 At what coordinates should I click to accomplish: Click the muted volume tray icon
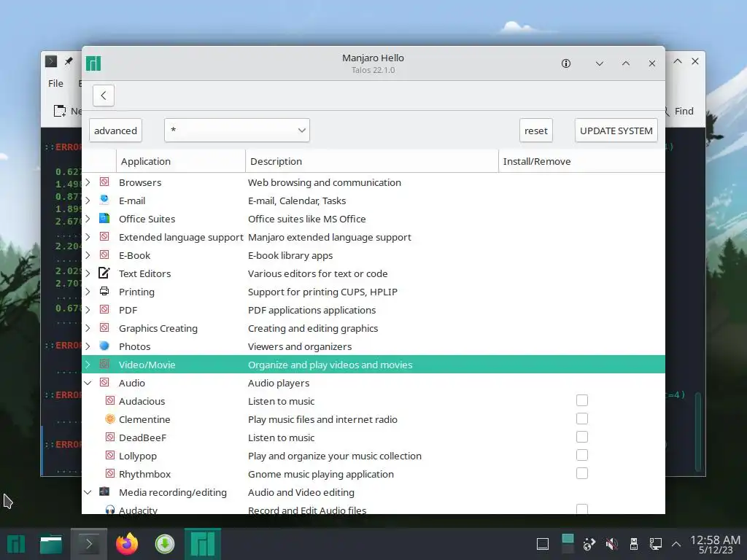(x=612, y=544)
